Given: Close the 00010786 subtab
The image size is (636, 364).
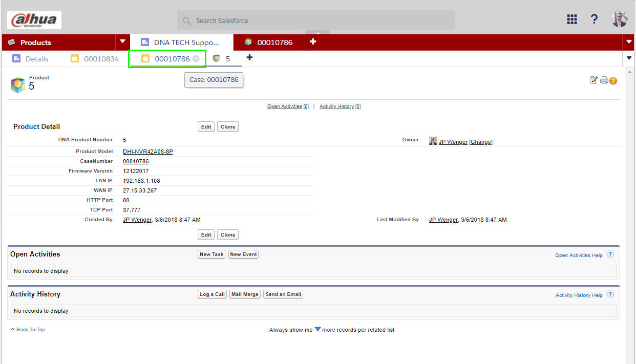Looking at the screenshot, I should point(196,59).
